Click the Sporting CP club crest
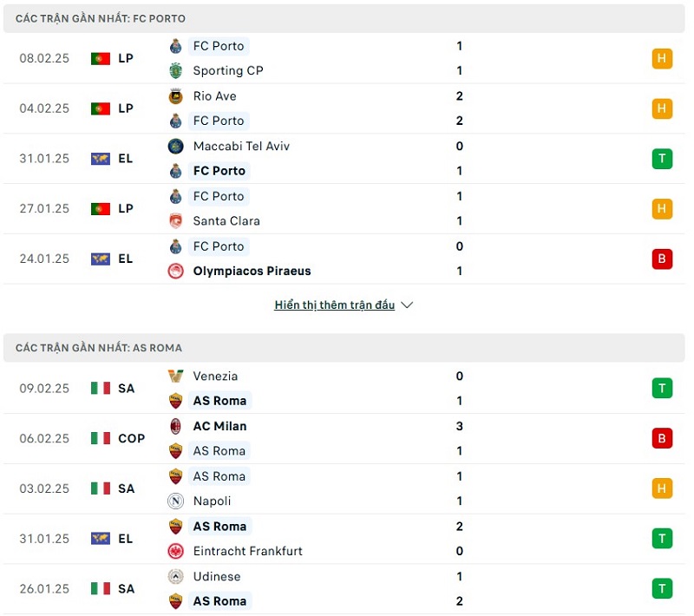694x616 pixels. pos(176,71)
